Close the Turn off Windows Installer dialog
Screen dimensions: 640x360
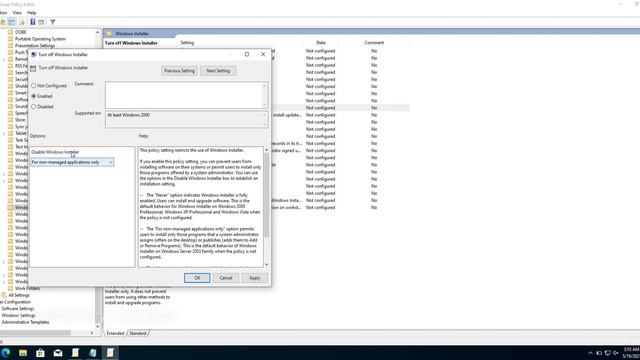coord(263,54)
